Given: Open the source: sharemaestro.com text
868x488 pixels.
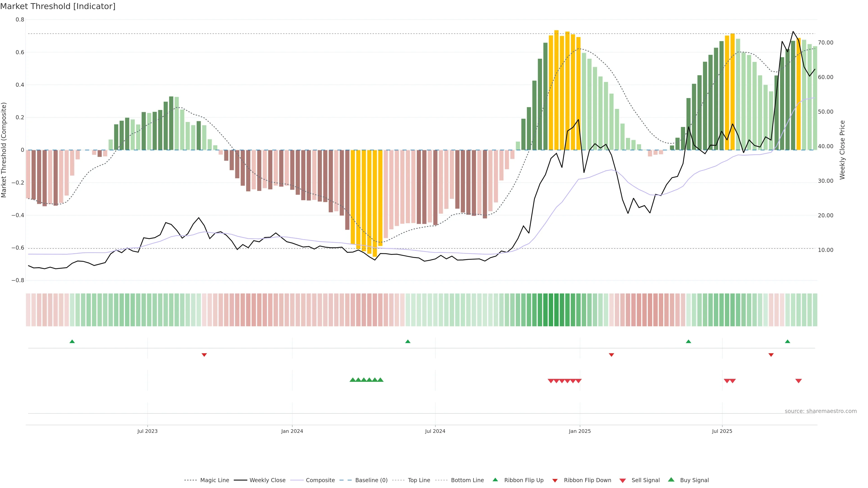Looking at the screenshot, I should 821,411.
